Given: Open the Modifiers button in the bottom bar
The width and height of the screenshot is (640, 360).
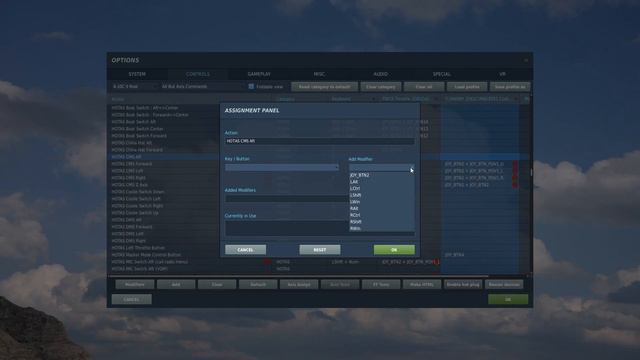Looking at the screenshot, I should click(135, 284).
